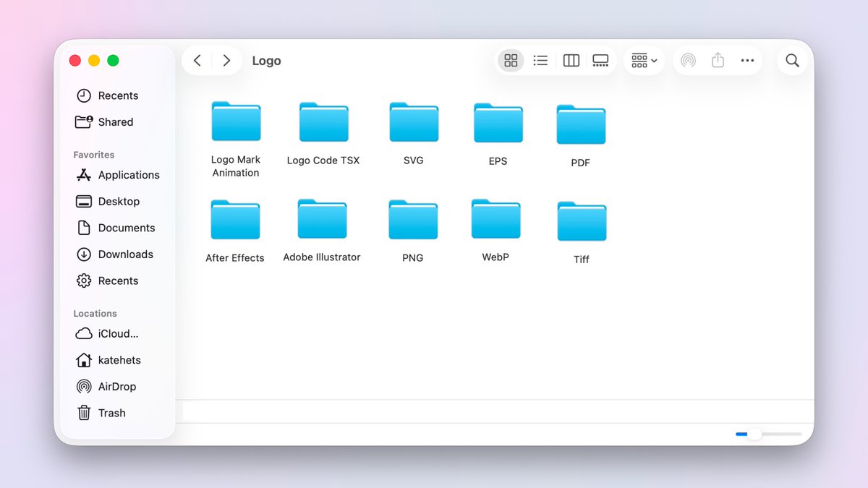Open the Group By dropdown in the toolbar
Viewport: 868px width, 488px height.
(643, 60)
